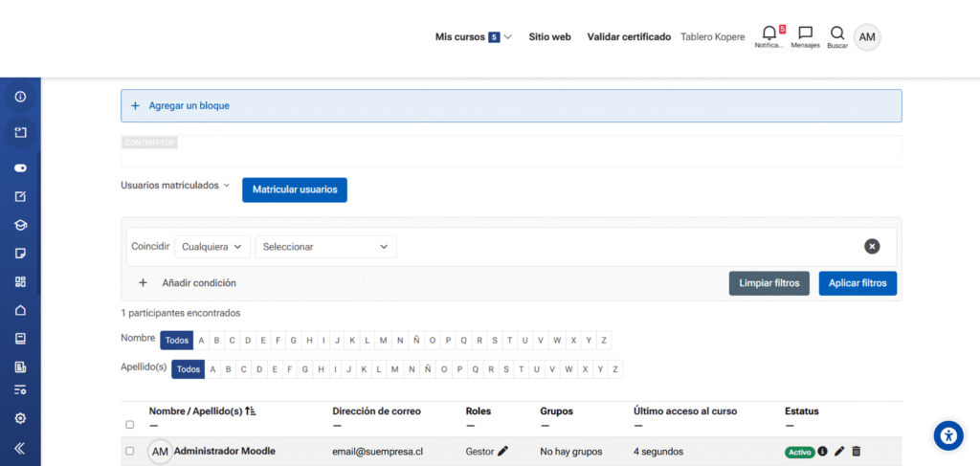Screen dimensions: 980x466
Task: Open the book sidebar icon
Action: coord(20,339)
